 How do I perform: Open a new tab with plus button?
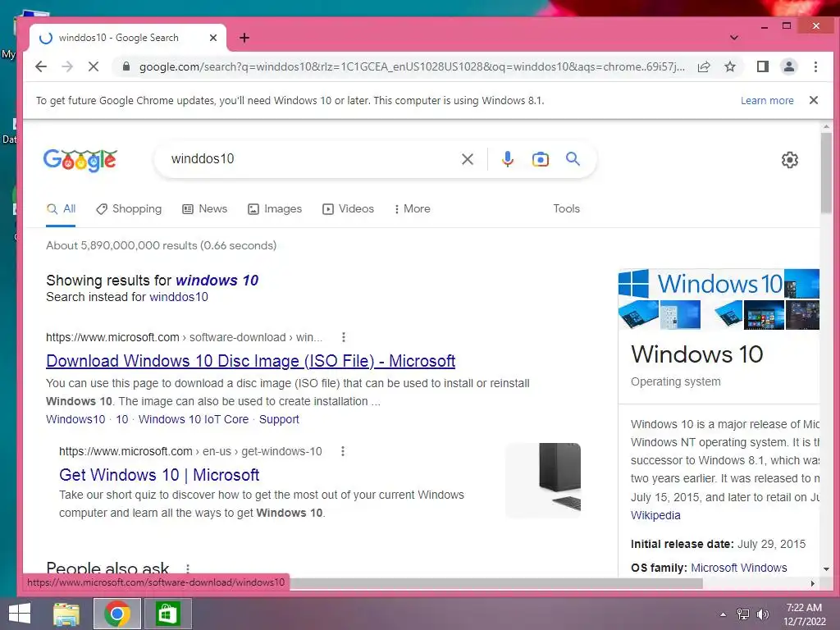click(244, 38)
